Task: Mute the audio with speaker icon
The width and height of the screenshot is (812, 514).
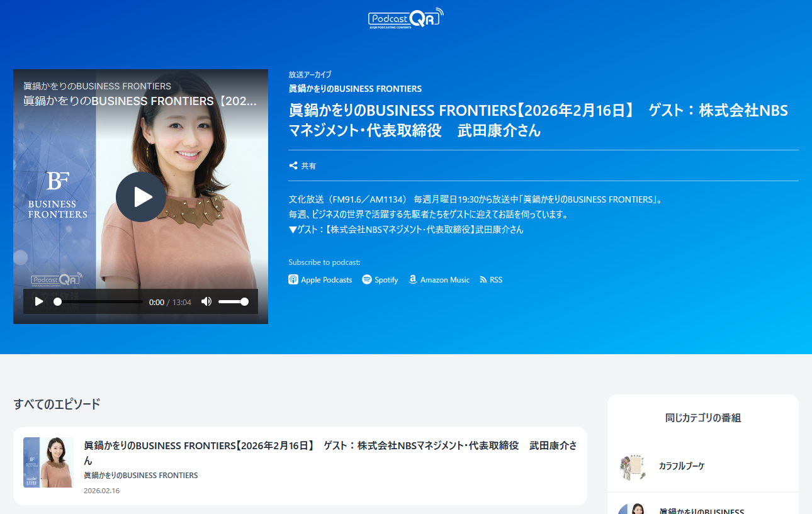Action: click(x=206, y=301)
